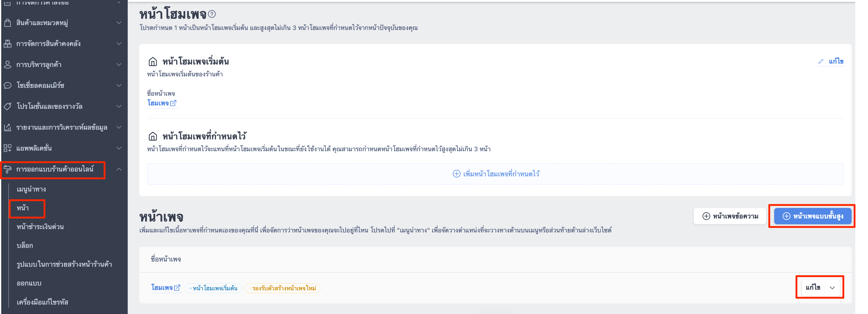Click the chart icon for รายงานและการวิเคราะห์ผลข้อมูล
This screenshot has height=314, width=868.
click(x=7, y=127)
